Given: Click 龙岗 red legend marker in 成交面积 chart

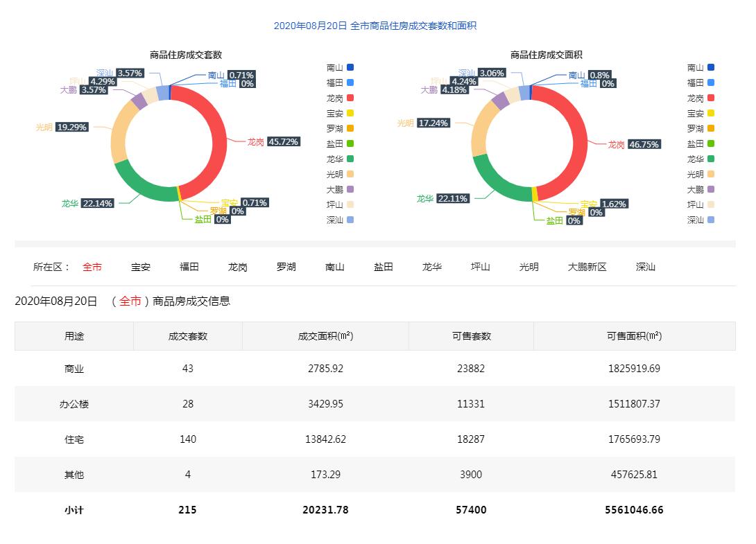Looking at the screenshot, I should [x=711, y=98].
